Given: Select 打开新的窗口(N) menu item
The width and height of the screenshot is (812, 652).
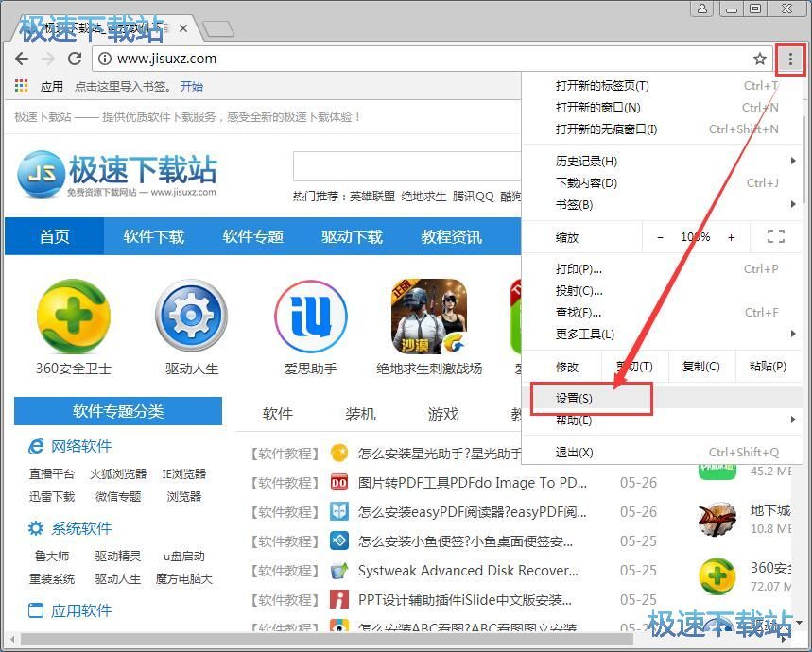Looking at the screenshot, I should [662, 107].
